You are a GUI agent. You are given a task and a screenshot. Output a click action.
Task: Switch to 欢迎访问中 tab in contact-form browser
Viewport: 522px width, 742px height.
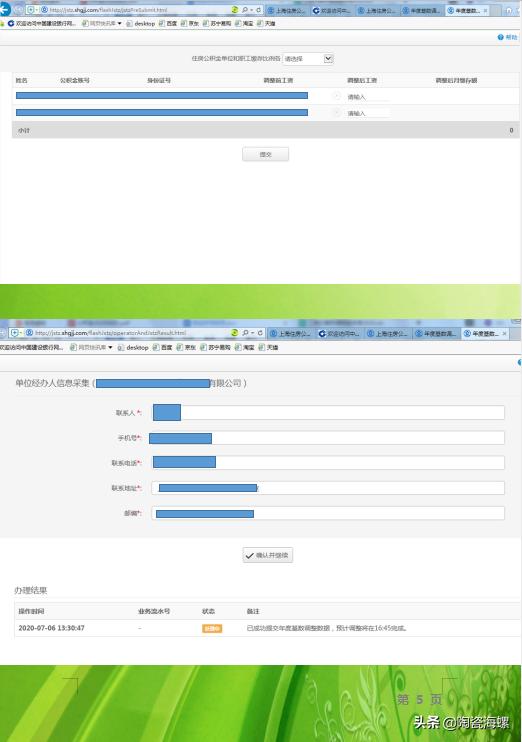pyautogui.click(x=339, y=334)
